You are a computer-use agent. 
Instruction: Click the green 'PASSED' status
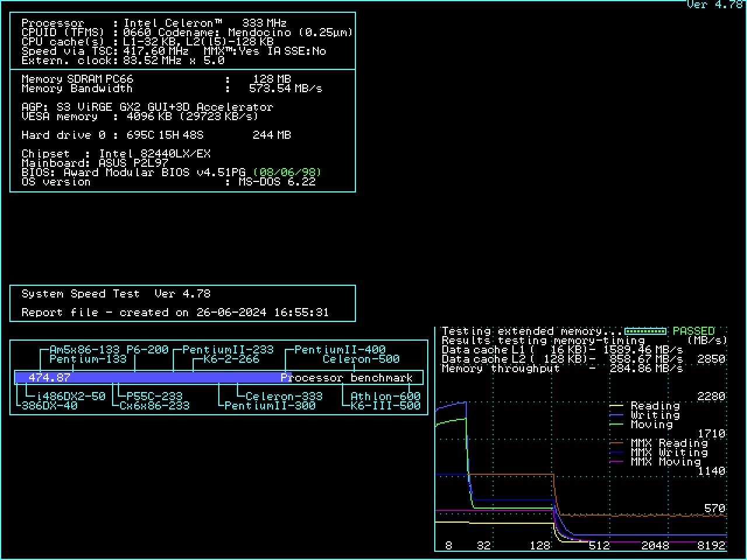tap(694, 331)
